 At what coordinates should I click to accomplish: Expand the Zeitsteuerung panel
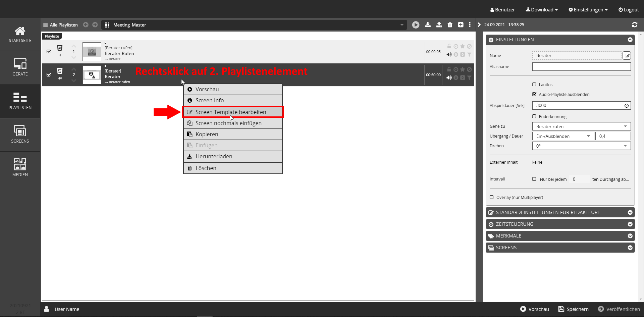coord(560,224)
